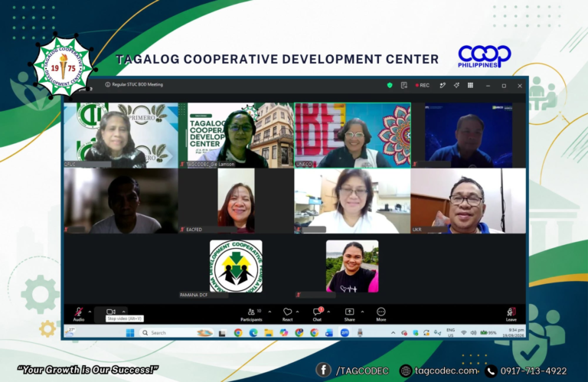Viewport: 588px width, 382px height.
Task: Select the UKR participant video tile
Action: tap(469, 201)
